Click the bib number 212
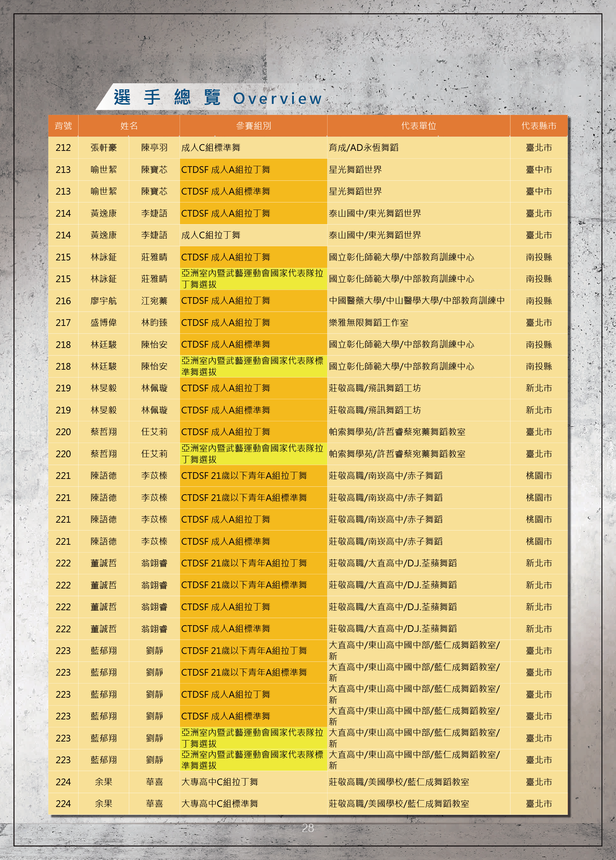This screenshot has height=860, width=616. (63, 148)
